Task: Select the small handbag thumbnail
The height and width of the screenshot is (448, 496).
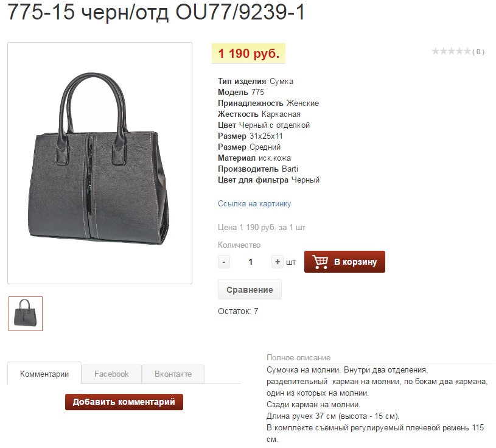Action: click(26, 314)
